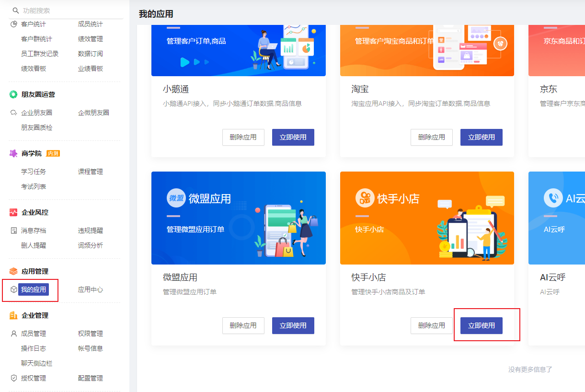Go to 词频分析
The width and height of the screenshot is (585, 392).
coord(91,245)
